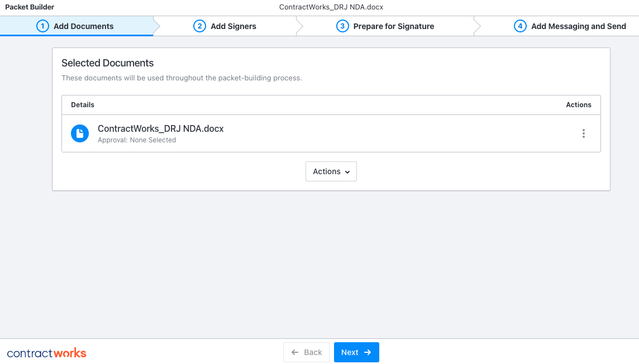This screenshot has width=639, height=364.
Task: Click the Back button
Action: coord(306,352)
